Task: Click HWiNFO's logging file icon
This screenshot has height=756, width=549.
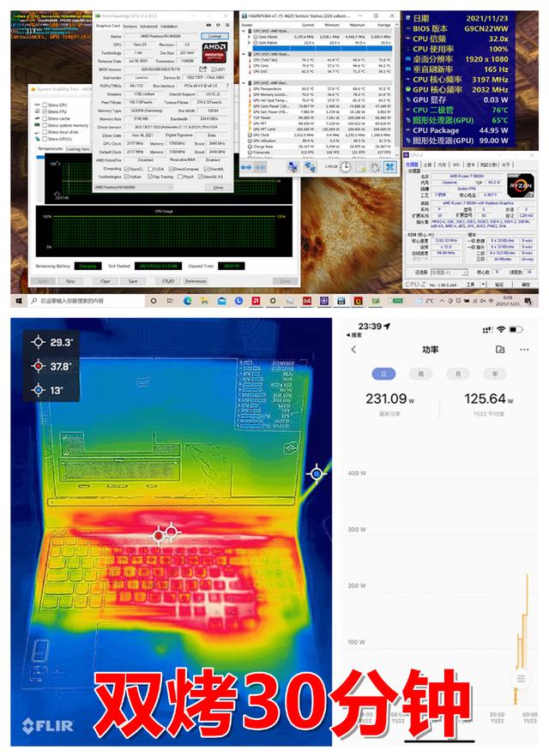Action: click(360, 167)
